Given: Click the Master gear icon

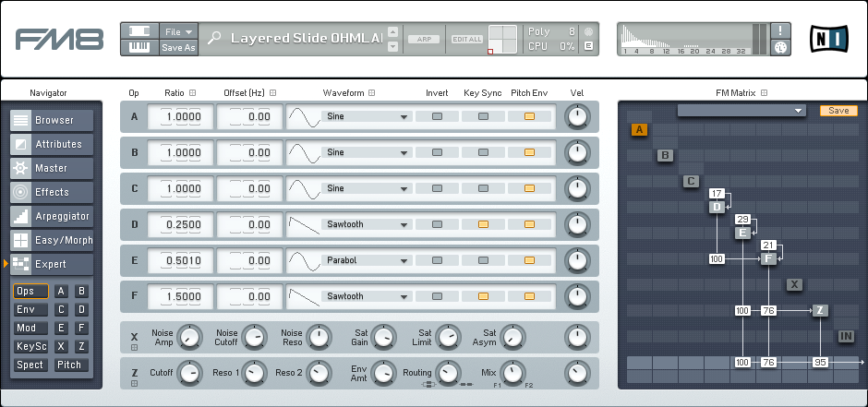Looking at the screenshot, I should [x=21, y=168].
